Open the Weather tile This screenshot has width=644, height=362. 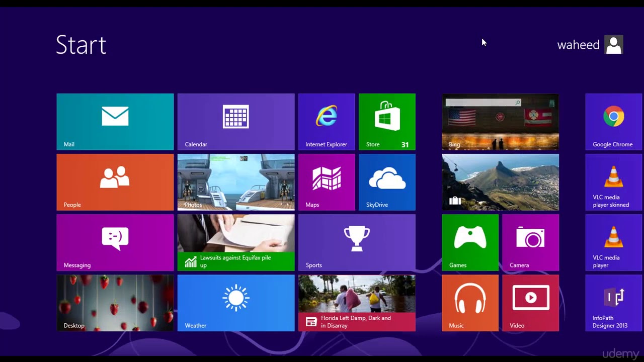236,303
